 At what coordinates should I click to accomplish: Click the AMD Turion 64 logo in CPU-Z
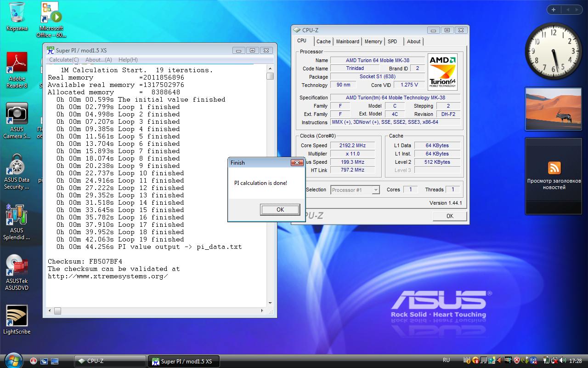tap(443, 72)
